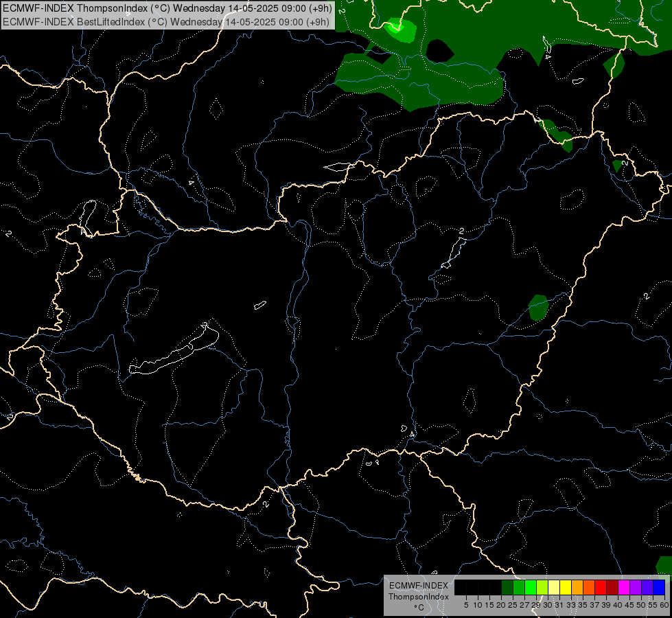This screenshot has width=672, height=618.
Task: Select the indigo 50–55 legend swatch
Action: point(647,587)
